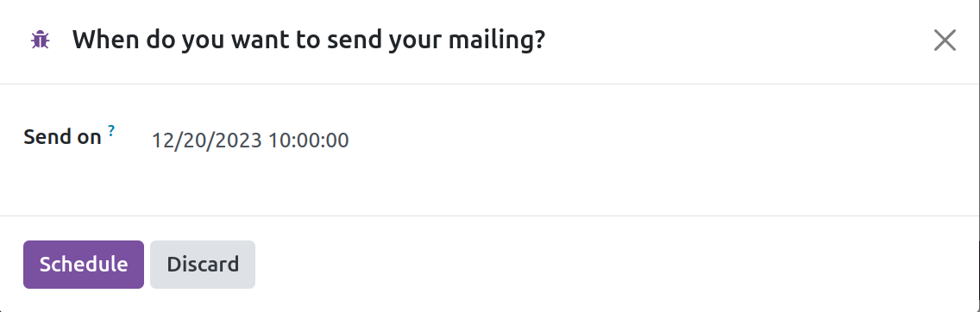Image resolution: width=980 pixels, height=312 pixels.
Task: Click the dialog title text
Action: 309,41
